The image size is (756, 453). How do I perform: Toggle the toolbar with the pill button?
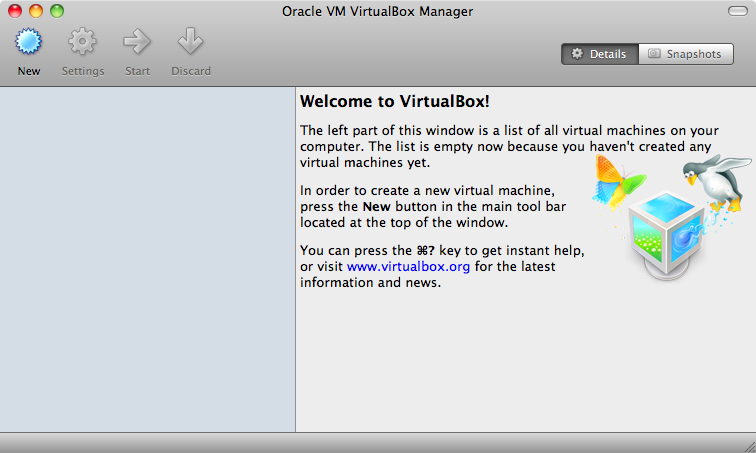[738, 11]
